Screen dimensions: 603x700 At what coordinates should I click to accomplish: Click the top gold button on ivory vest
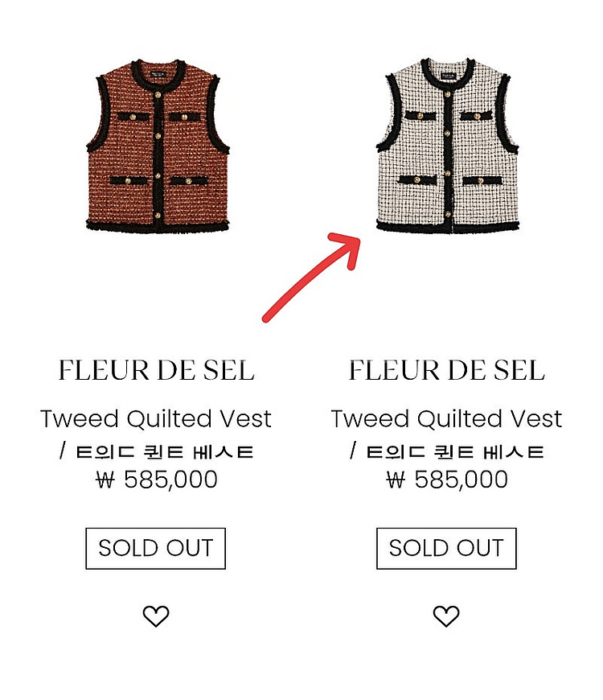[447, 95]
